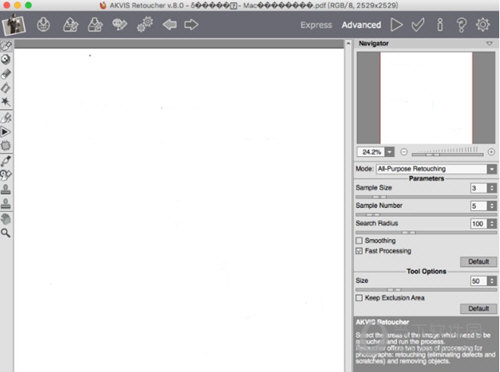Select the Zoom magnifier tool
The image size is (500, 372).
coord(6,233)
